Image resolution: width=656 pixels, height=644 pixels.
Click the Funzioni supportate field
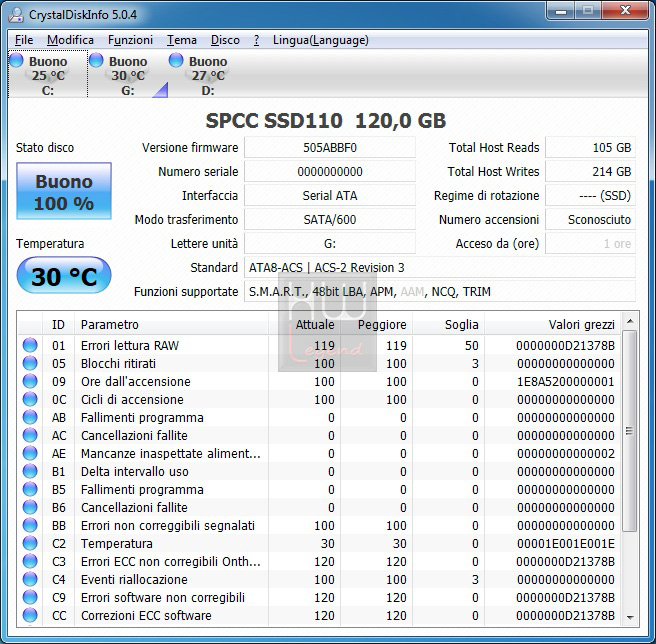pyautogui.click(x=440, y=292)
